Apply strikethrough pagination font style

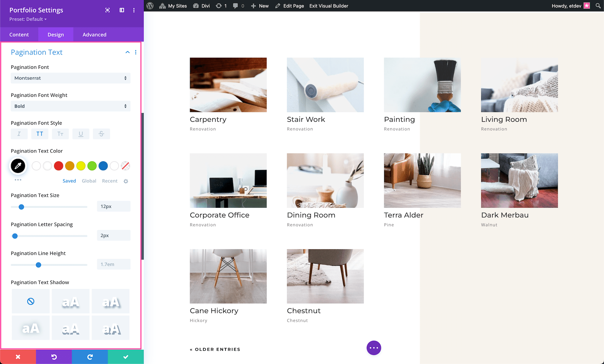pos(101,134)
